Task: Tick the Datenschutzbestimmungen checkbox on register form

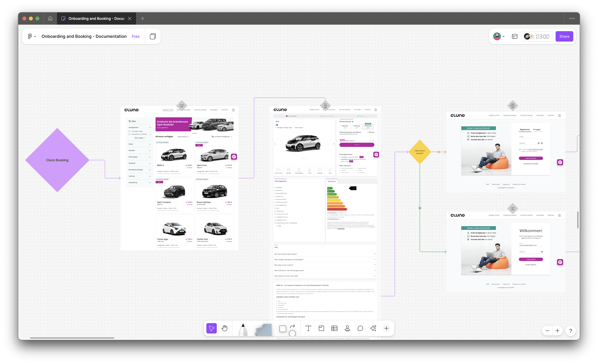Action: tap(520, 150)
